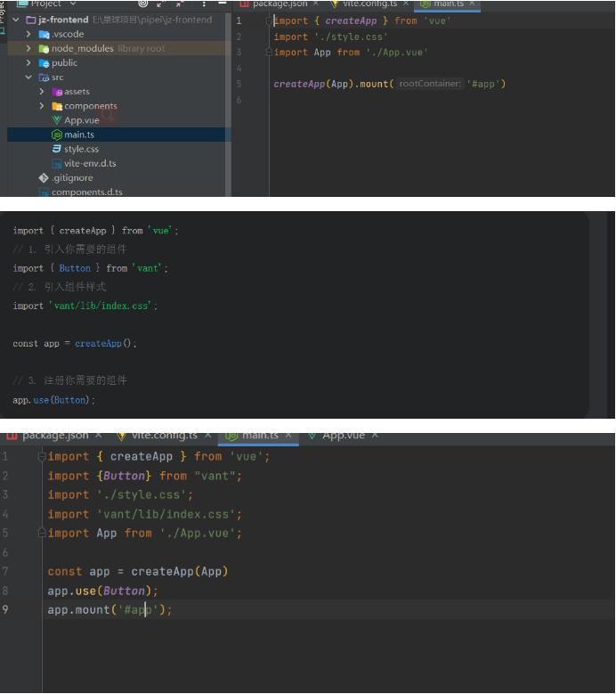
Task: Click the assets folder icon
Action: pyautogui.click(x=57, y=92)
